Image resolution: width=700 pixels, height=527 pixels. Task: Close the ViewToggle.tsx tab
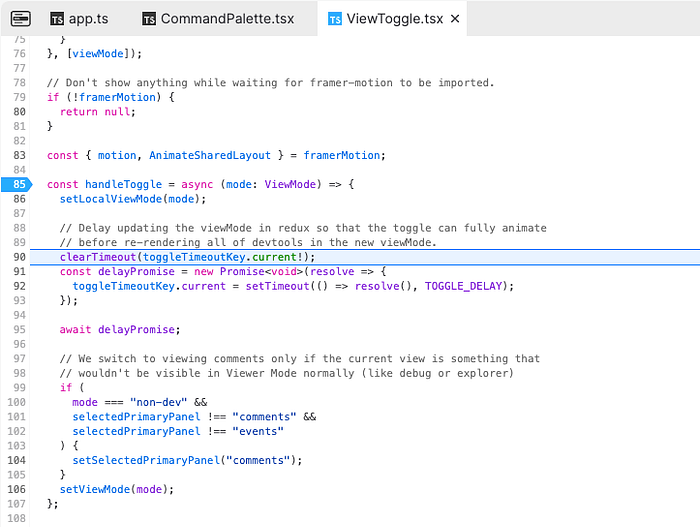coord(456,19)
